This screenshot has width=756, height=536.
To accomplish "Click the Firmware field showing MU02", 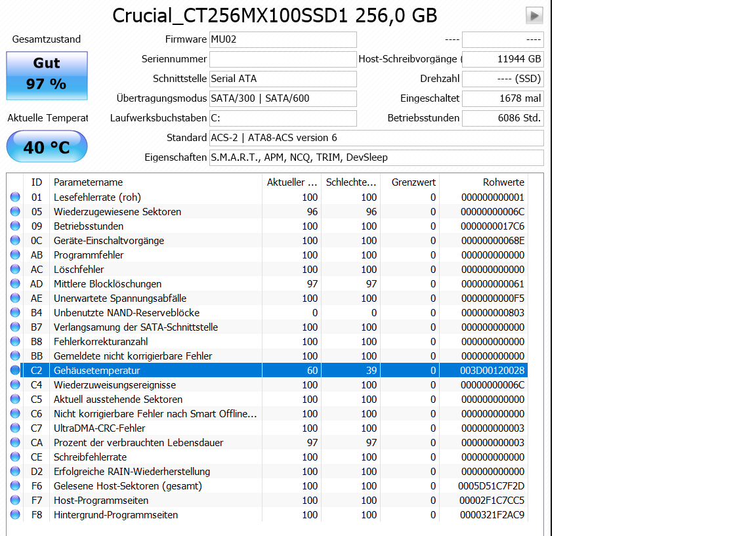I will [x=283, y=39].
